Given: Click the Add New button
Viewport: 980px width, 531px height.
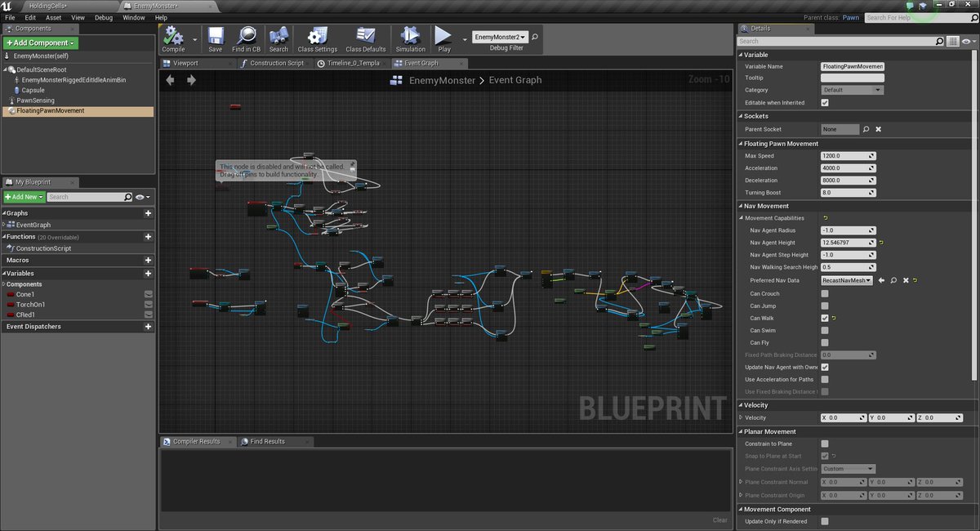Looking at the screenshot, I should [x=22, y=196].
